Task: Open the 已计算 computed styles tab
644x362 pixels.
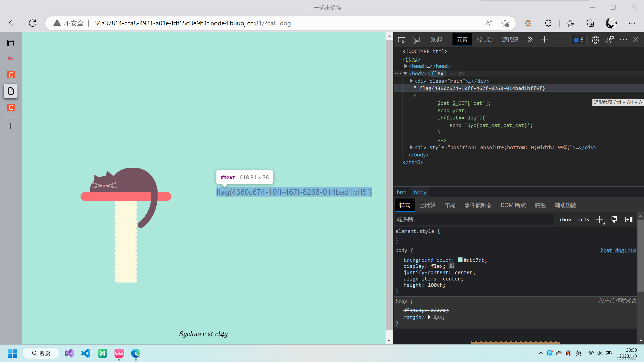Action: [427, 205]
